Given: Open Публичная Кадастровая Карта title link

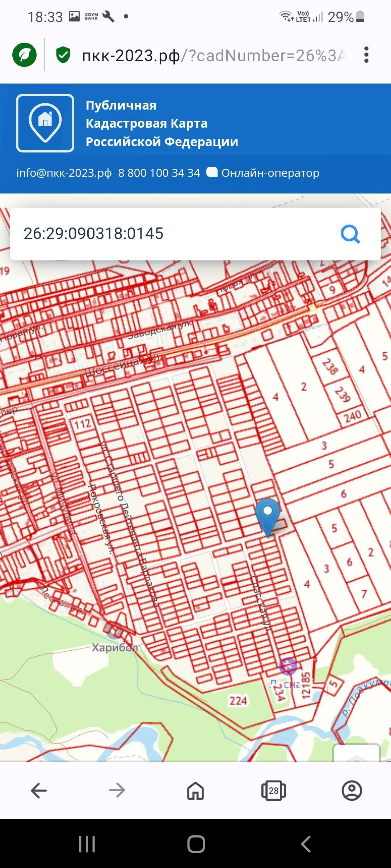Looking at the screenshot, I should pos(162,123).
